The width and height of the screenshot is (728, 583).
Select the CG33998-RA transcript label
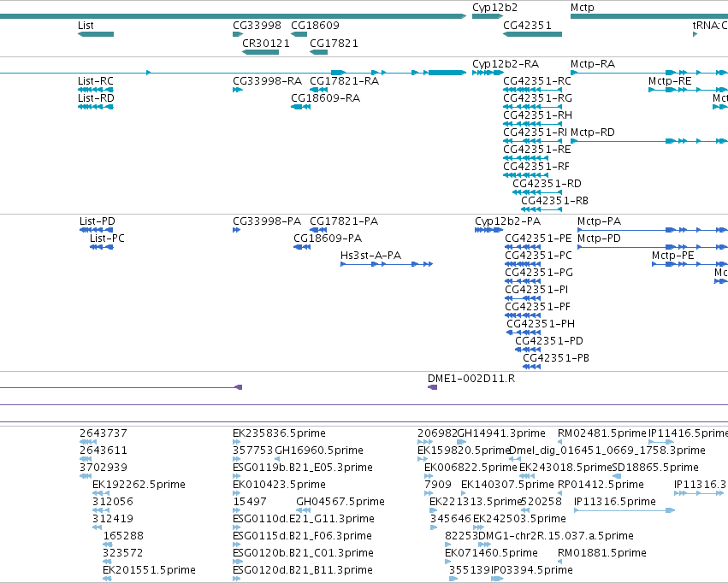point(267,80)
